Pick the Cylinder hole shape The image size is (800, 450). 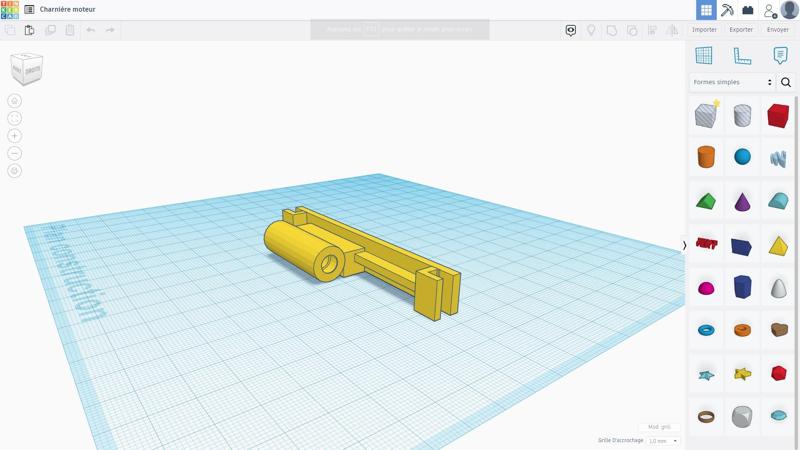point(742,115)
